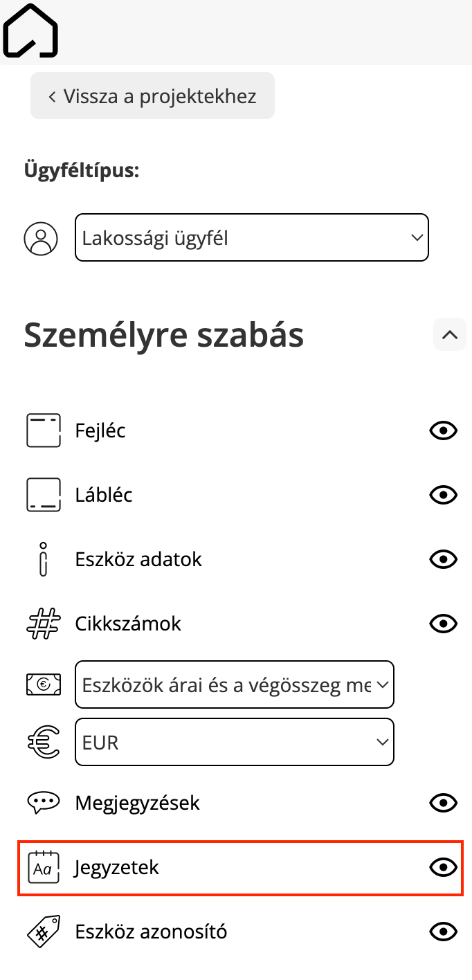The width and height of the screenshot is (472, 980).
Task: Toggle the Jegyzetek eye icon
Action: [444, 867]
